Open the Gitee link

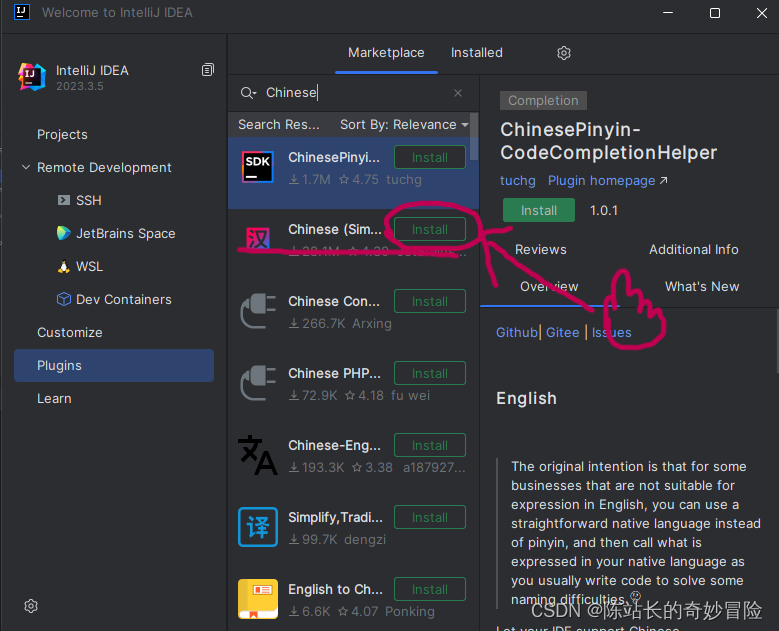pos(562,332)
